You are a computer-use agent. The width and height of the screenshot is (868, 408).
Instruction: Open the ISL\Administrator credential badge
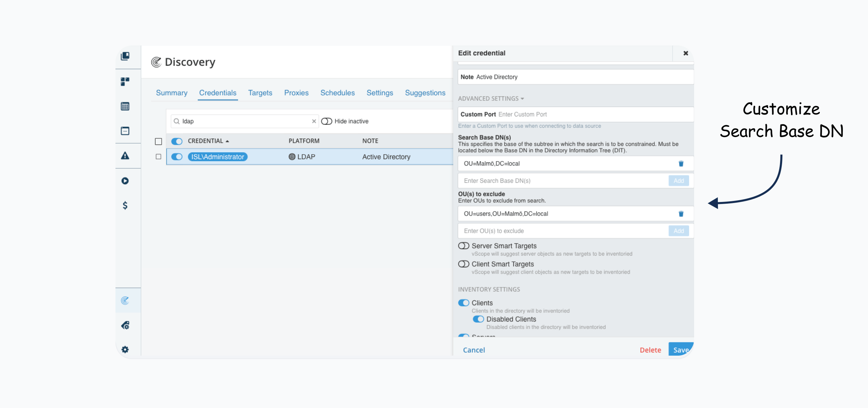click(x=218, y=157)
